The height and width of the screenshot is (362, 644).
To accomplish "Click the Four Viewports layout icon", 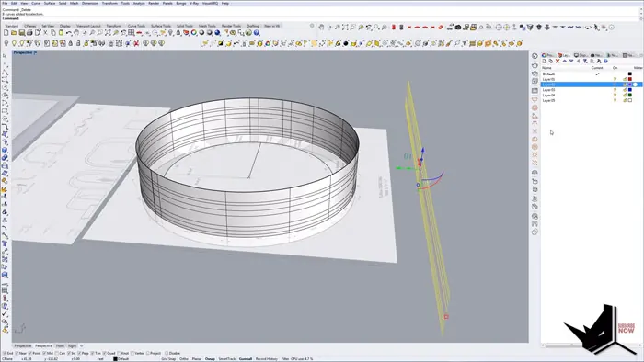I will pyautogui.click(x=131, y=33).
